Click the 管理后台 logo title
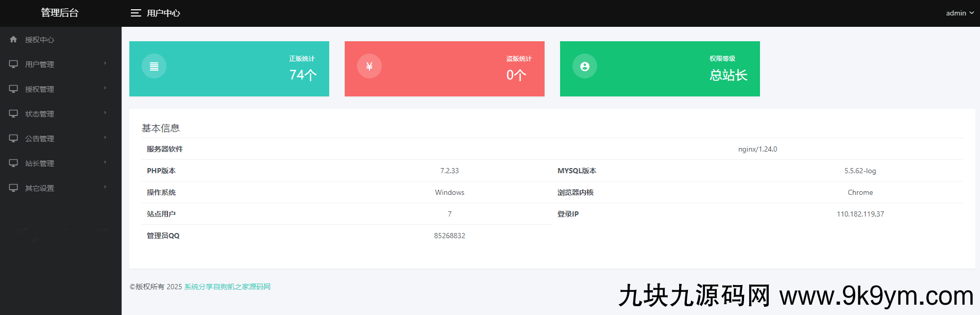 pyautogui.click(x=60, y=13)
